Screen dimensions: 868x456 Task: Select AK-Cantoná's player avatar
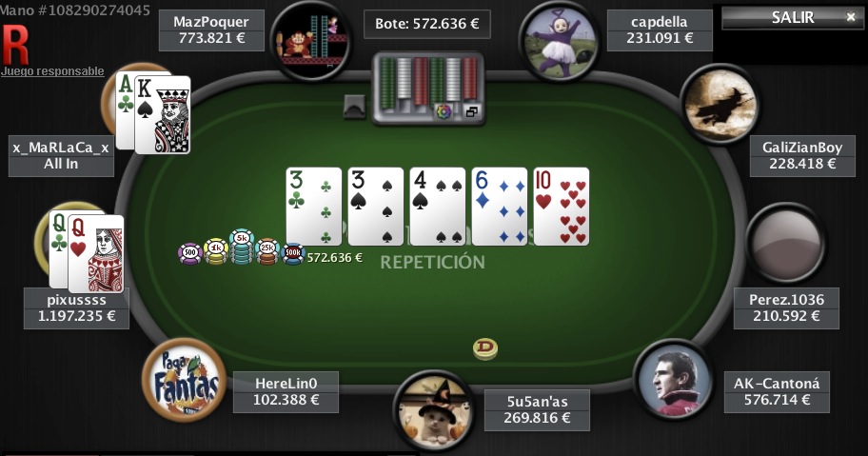point(673,379)
